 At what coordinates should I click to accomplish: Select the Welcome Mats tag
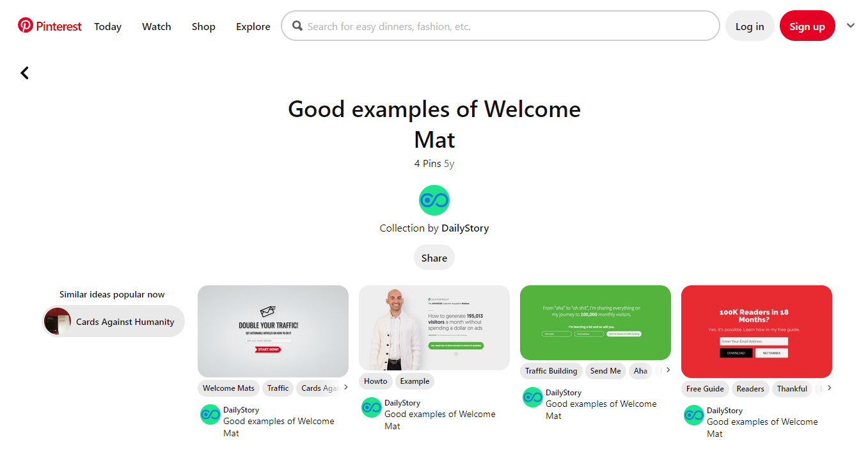228,388
